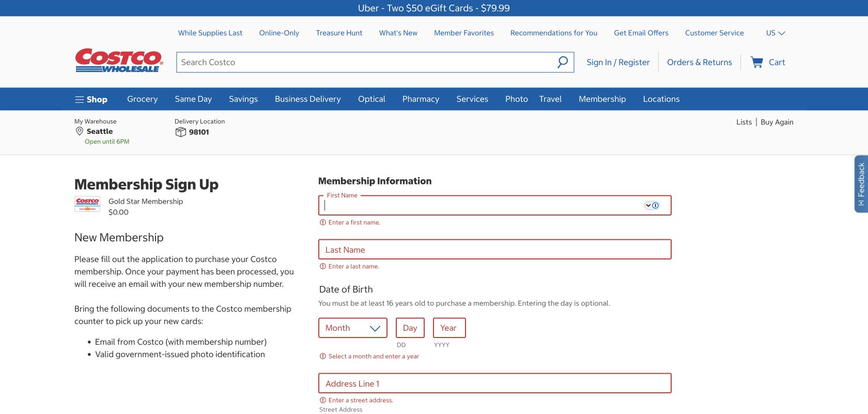Open the Pharmacy section
Viewport: 868px width, 414px height.
[421, 99]
